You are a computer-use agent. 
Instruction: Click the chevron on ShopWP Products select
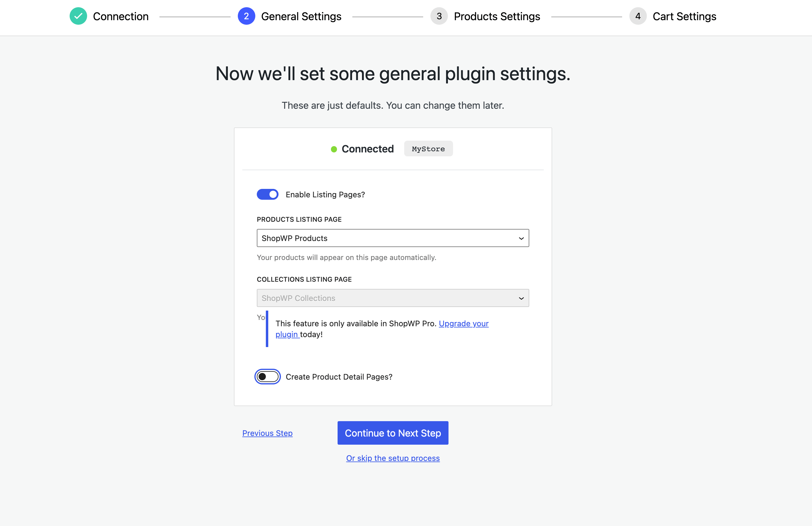[x=521, y=238]
